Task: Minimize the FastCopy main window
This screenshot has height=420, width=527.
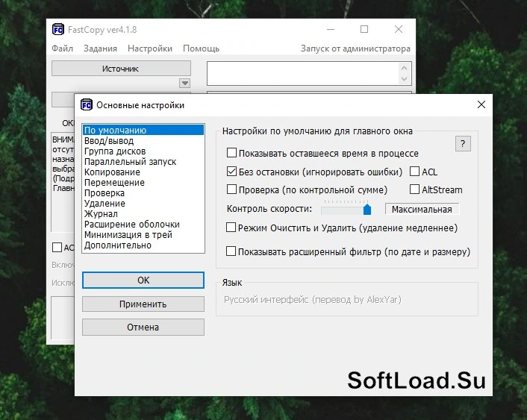Action: 331,30
